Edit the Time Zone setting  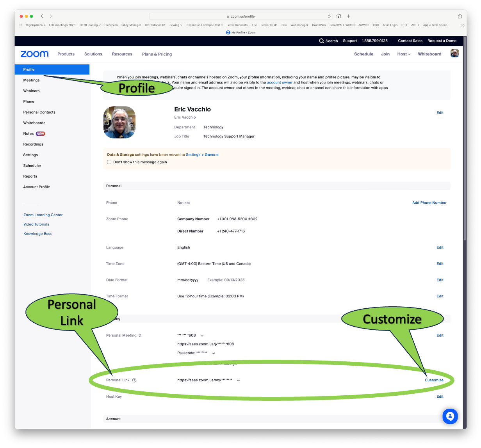tap(440, 264)
